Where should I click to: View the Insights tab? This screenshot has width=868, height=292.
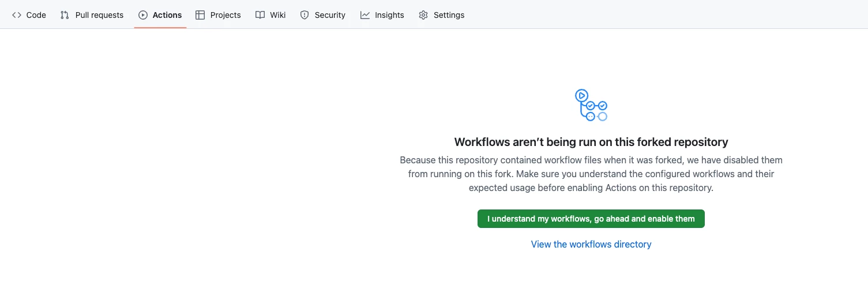(382, 15)
